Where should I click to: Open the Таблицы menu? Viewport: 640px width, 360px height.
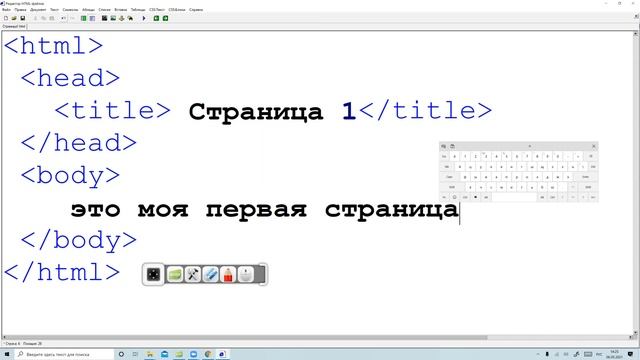tap(138, 9)
